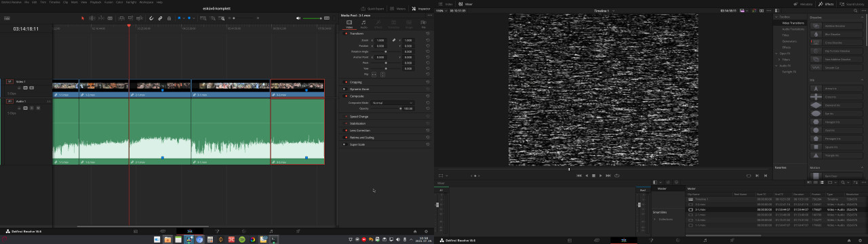Disable the Cropping section toggle
This screenshot has height=244, width=868.
pos(346,82)
